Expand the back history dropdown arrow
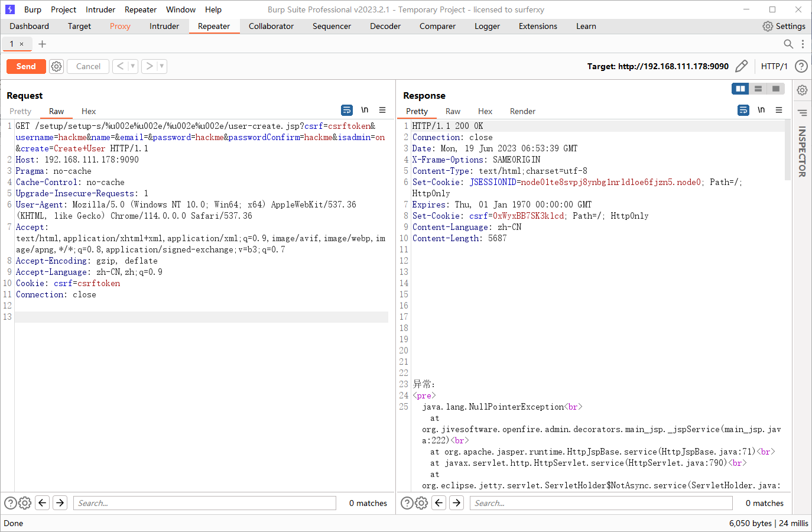Screen dimensions: 812x532 [x=133, y=66]
